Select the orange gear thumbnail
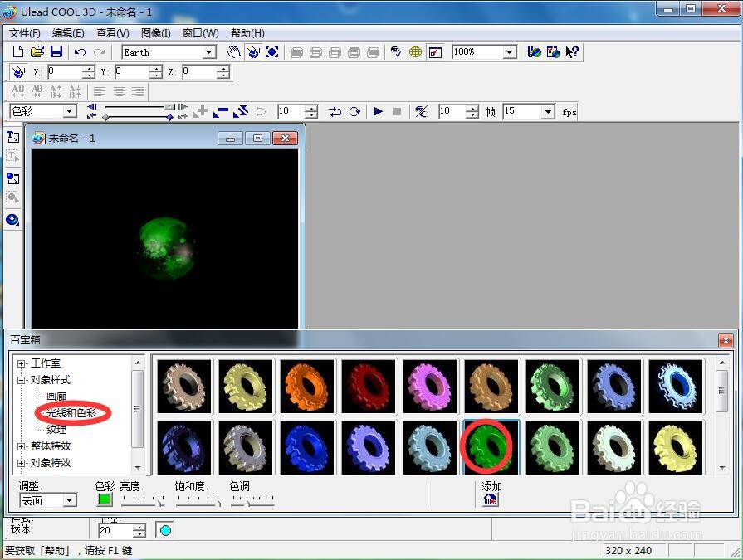 pyautogui.click(x=306, y=387)
